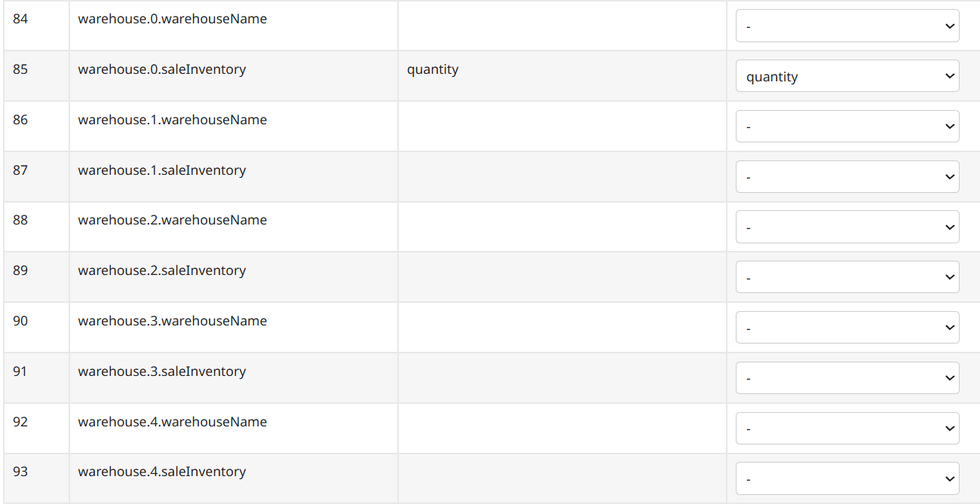Click the warehouse.0.saleInventory field name

pyautogui.click(x=162, y=69)
